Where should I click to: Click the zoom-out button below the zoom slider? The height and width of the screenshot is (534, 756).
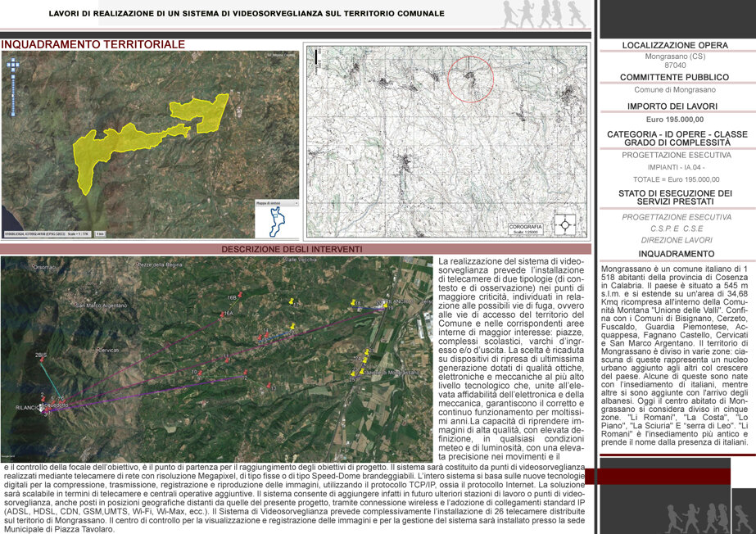pyautogui.click(x=13, y=114)
